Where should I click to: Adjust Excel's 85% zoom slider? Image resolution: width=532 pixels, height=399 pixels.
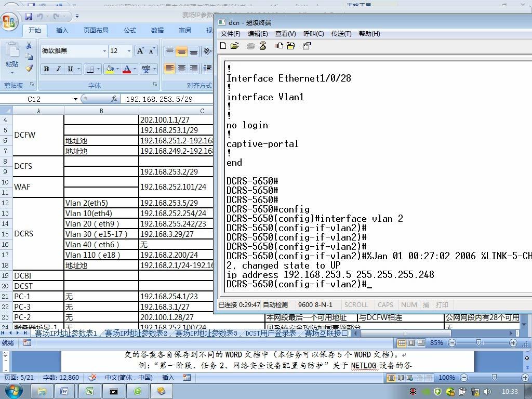[478, 343]
